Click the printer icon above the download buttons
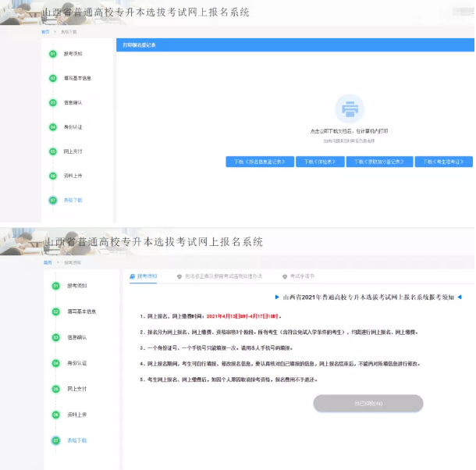Viewport: 476px width, 470px height. pos(350,108)
